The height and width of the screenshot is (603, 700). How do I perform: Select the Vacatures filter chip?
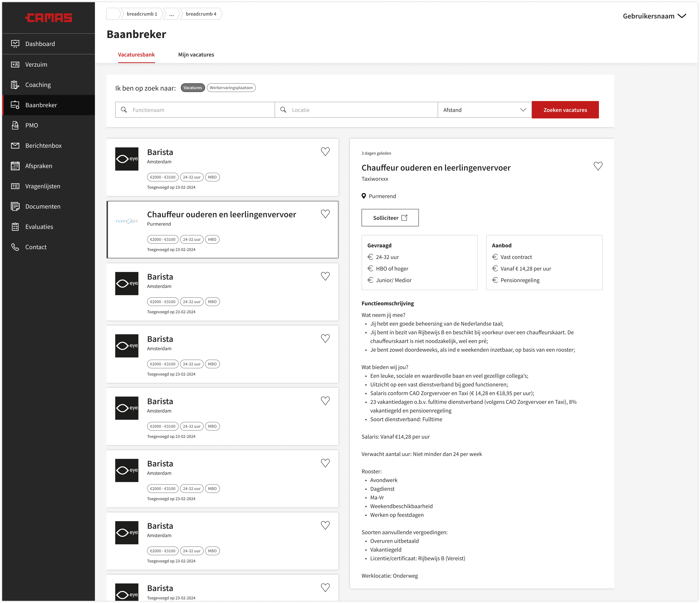[193, 88]
